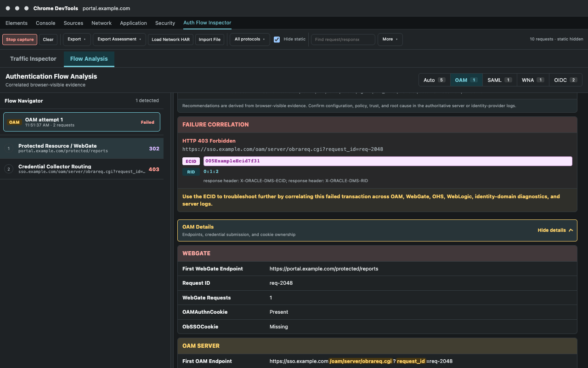Click the ECID value 005ExampleEcid7f31
Image resolution: width=588 pixels, height=368 pixels.
[388, 161]
